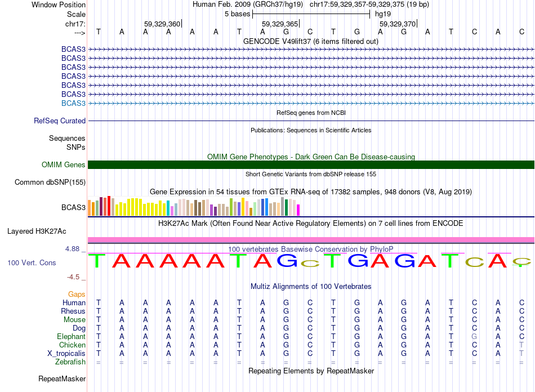
Task: Open the 100 Vert. Cons track label
Action: tap(32, 262)
